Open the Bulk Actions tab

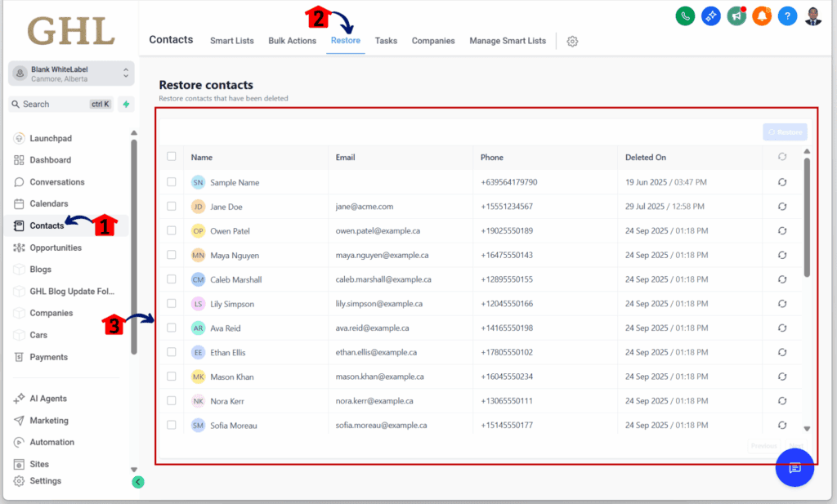[x=292, y=40]
